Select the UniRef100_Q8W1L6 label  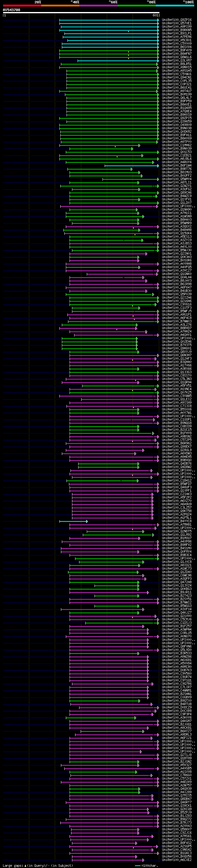click(x=176, y=57)
